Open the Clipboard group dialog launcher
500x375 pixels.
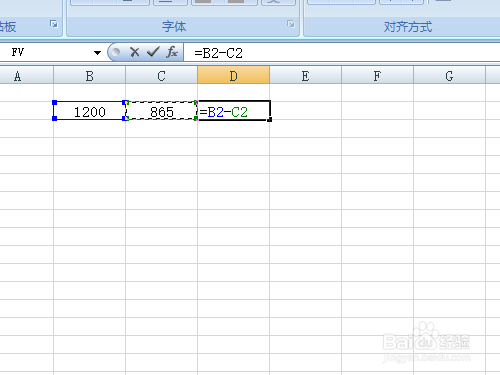click(54, 24)
